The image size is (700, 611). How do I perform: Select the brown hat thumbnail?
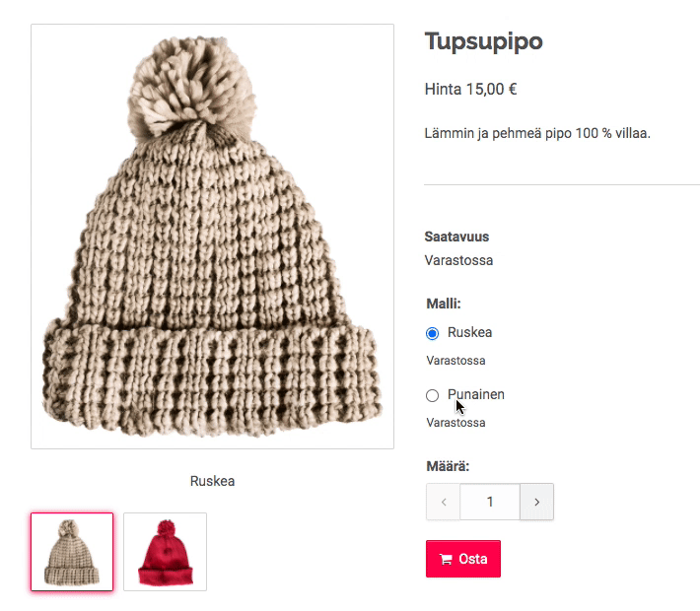coord(72,552)
